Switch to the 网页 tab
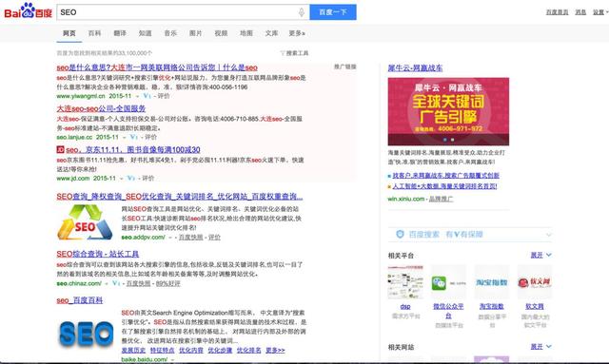This screenshot has width=609, height=364. pos(69,33)
